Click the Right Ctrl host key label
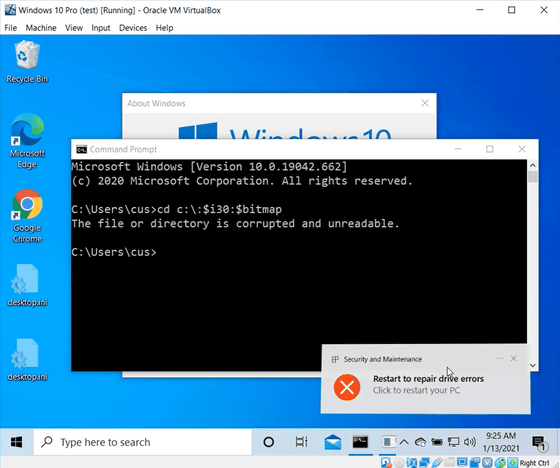Viewport: 560px width, 468px height. click(534, 463)
